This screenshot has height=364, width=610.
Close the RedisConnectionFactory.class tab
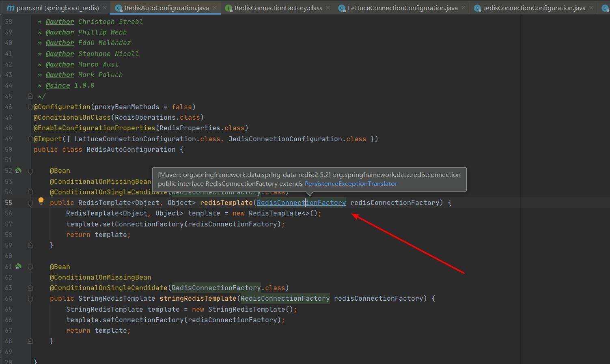[328, 8]
